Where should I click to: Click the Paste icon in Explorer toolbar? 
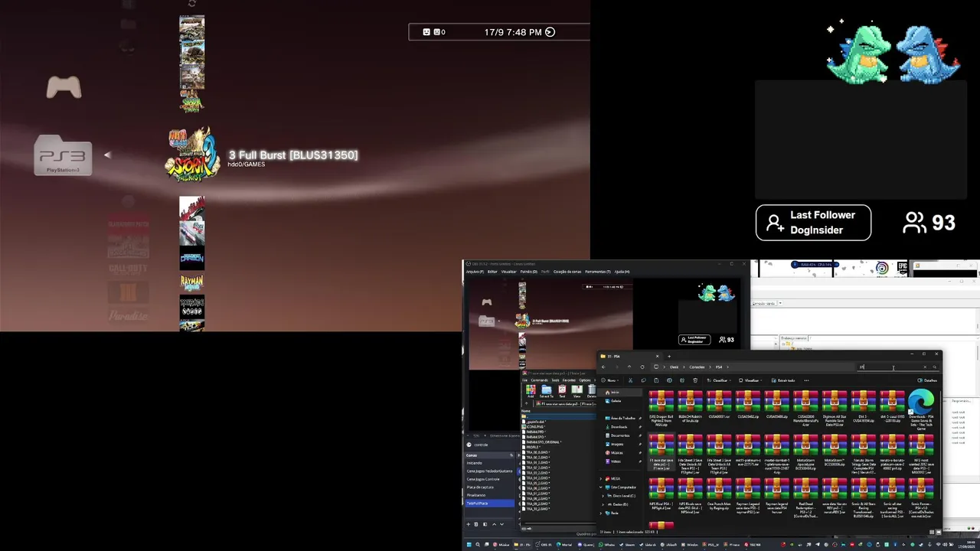[656, 380]
